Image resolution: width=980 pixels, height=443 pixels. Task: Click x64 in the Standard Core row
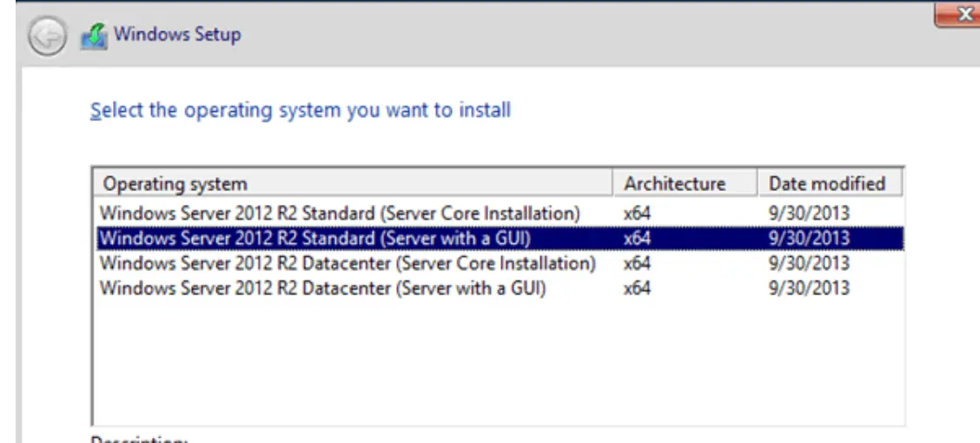637,212
